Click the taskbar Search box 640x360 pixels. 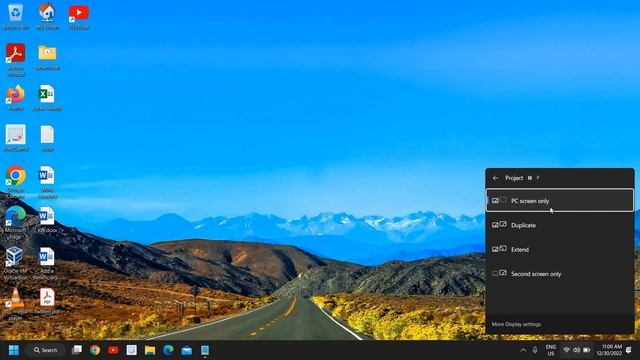45,350
